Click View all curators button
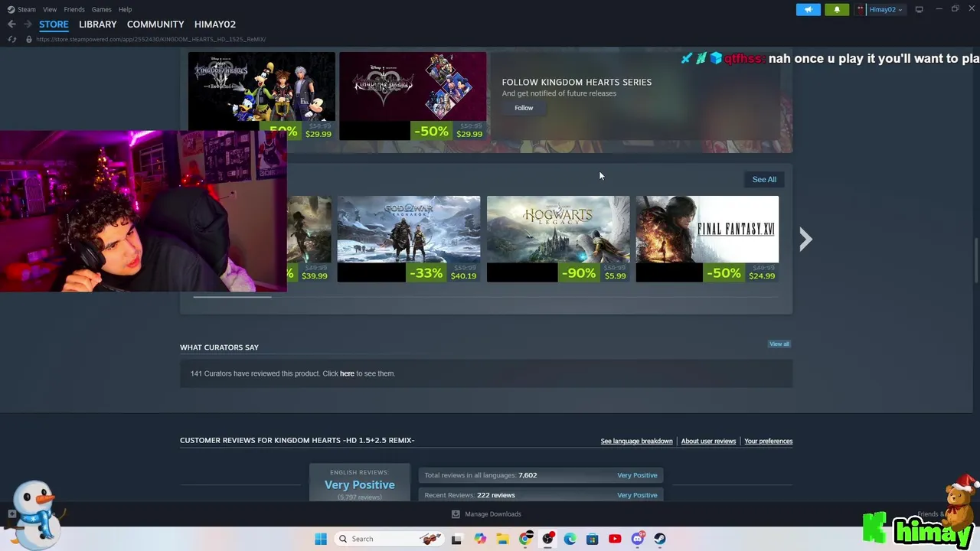 (x=779, y=344)
